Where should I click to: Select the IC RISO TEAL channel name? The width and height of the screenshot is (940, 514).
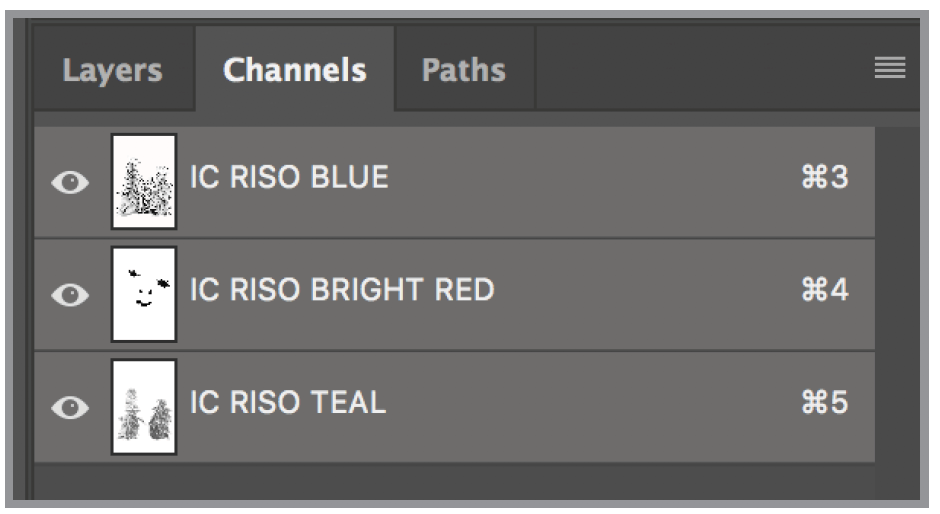pyautogui.click(x=288, y=402)
